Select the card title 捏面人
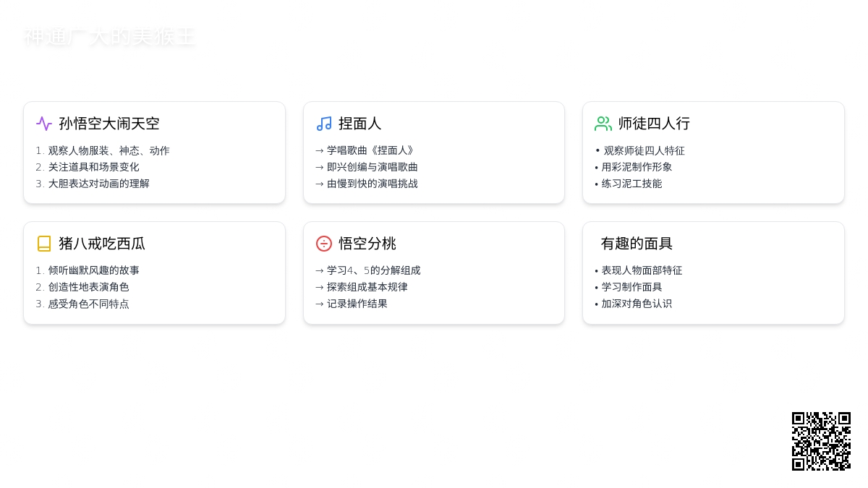Image resolution: width=868 pixels, height=488 pixels. pyautogui.click(x=360, y=124)
